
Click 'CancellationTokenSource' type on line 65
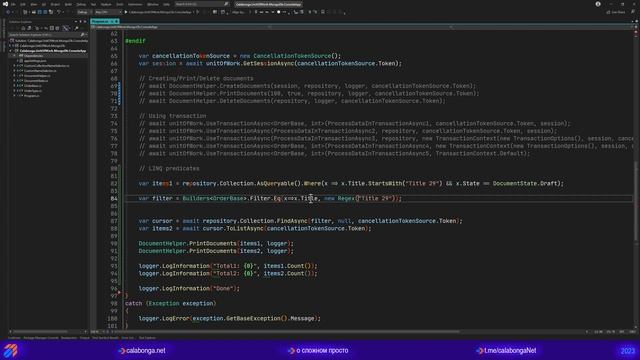292,56
